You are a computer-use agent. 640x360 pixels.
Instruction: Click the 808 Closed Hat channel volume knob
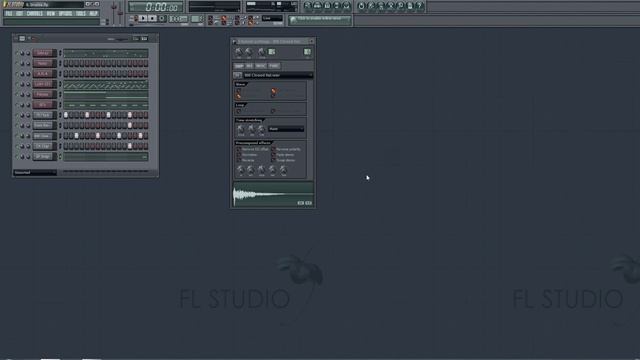click(28, 136)
